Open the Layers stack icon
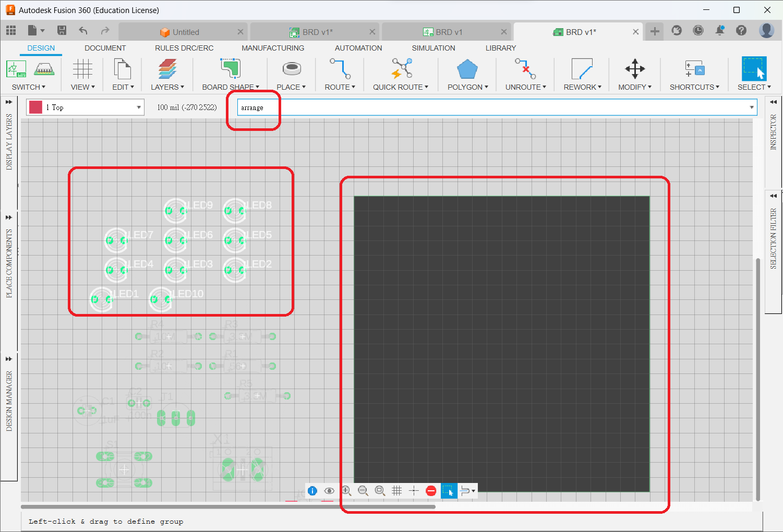Viewport: 783px width, 532px height. [167, 69]
